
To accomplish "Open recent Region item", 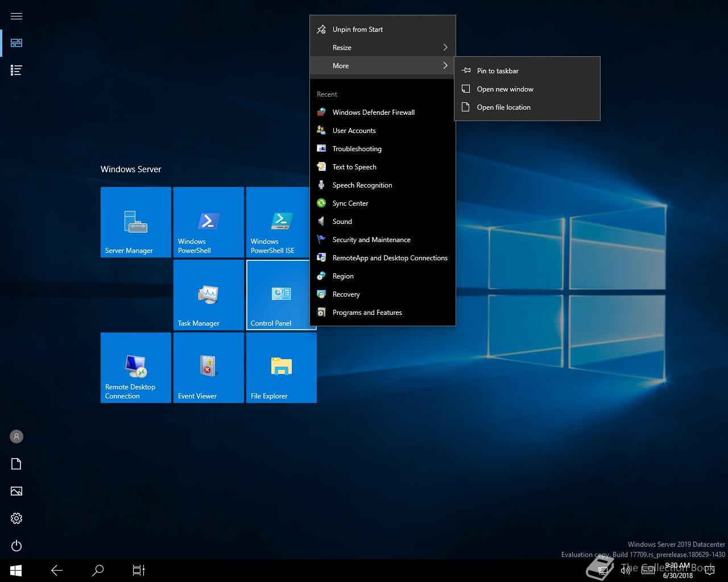I will pos(383,276).
